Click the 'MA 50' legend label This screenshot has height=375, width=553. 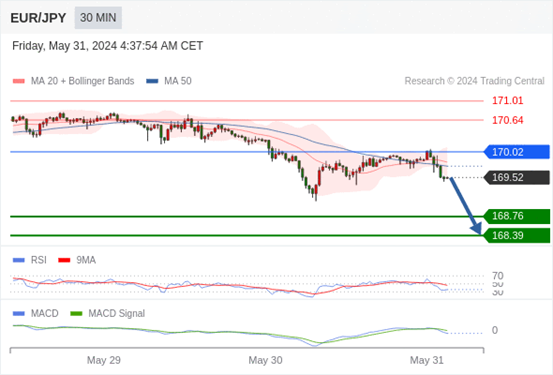pos(178,81)
